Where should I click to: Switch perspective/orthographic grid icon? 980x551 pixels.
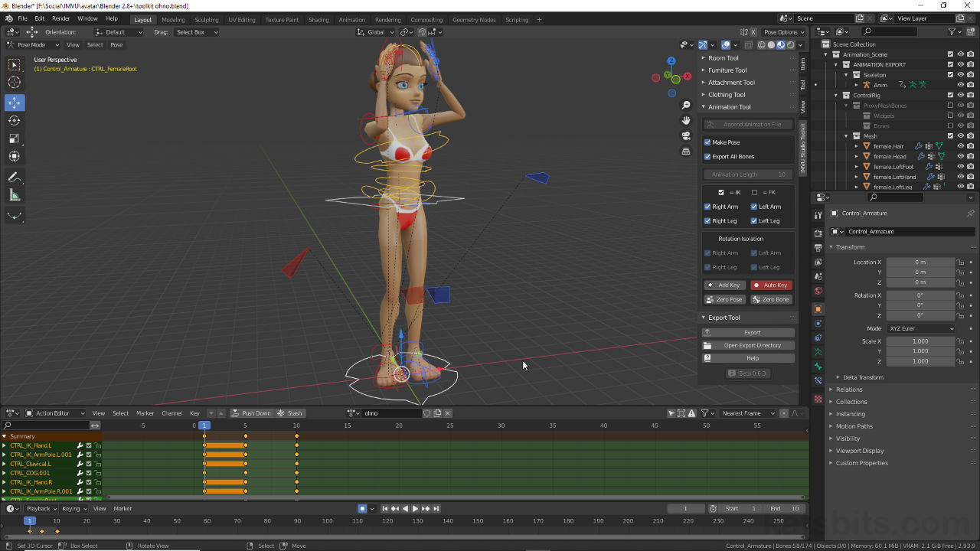(686, 151)
